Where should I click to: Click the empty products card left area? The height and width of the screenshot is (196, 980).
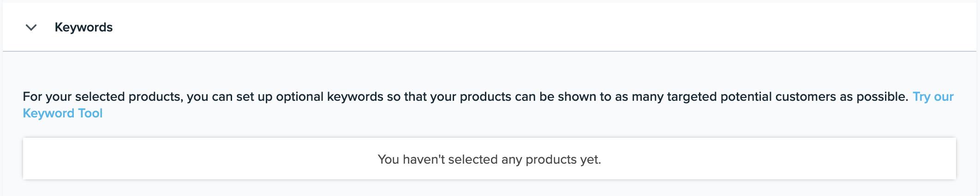click(x=138, y=159)
